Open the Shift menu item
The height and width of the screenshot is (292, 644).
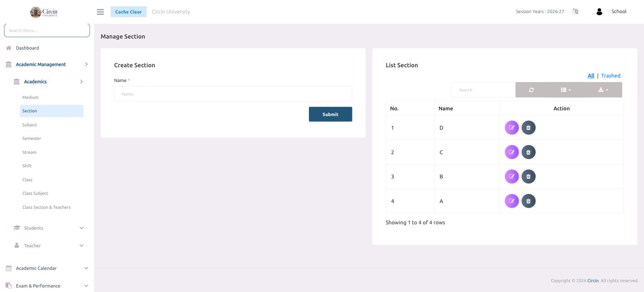(27, 166)
